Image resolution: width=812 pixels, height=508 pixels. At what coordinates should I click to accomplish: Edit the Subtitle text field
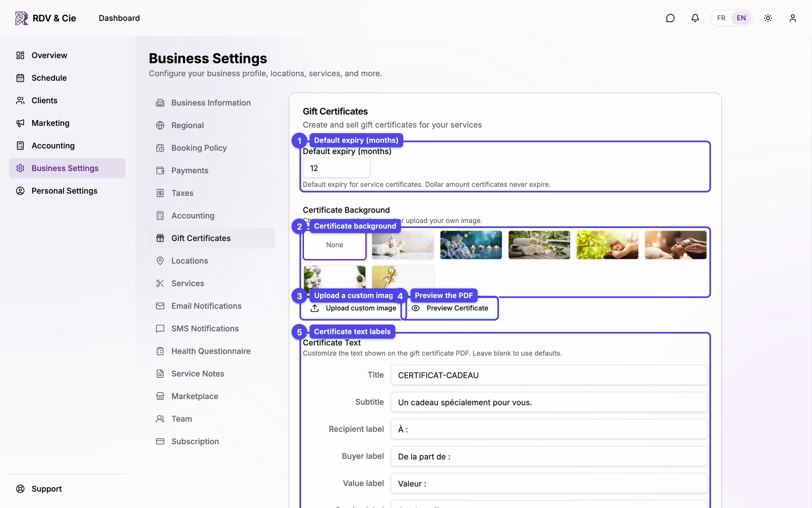pos(549,402)
